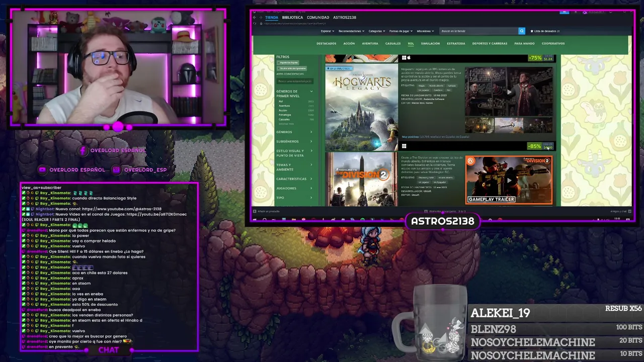The height and width of the screenshot is (362, 644).
Task: Click the Hogwarts Legacy cover art
Action: point(361,107)
